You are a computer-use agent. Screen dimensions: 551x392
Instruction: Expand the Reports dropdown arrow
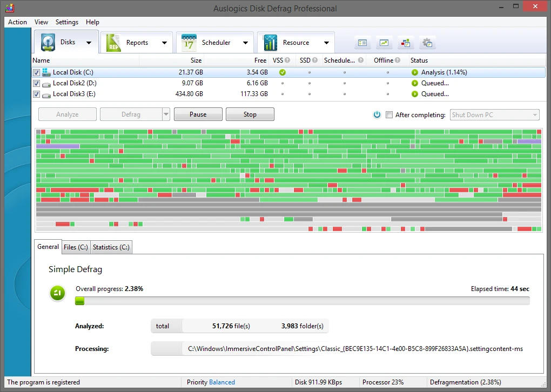click(x=164, y=43)
